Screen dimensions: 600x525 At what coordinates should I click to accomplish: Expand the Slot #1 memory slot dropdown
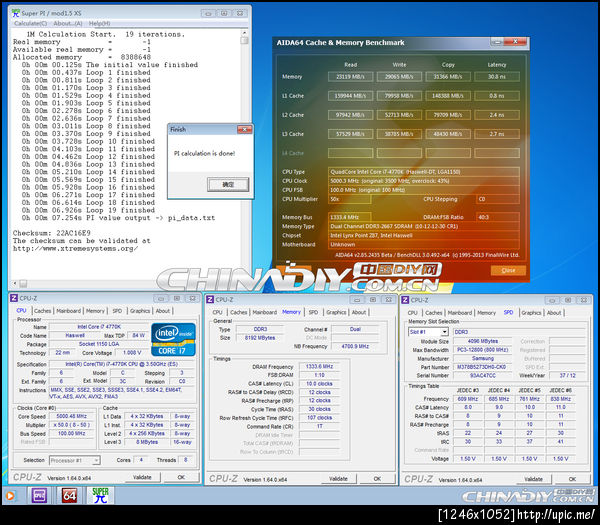point(444,332)
